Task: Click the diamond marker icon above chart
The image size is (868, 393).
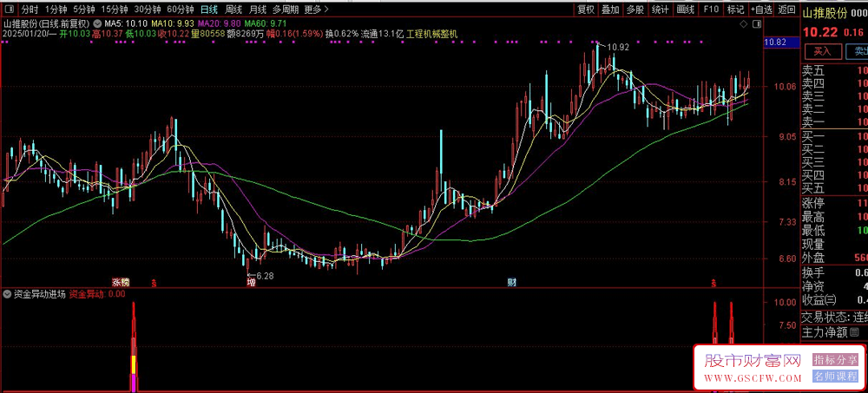Action: pyautogui.click(x=743, y=23)
